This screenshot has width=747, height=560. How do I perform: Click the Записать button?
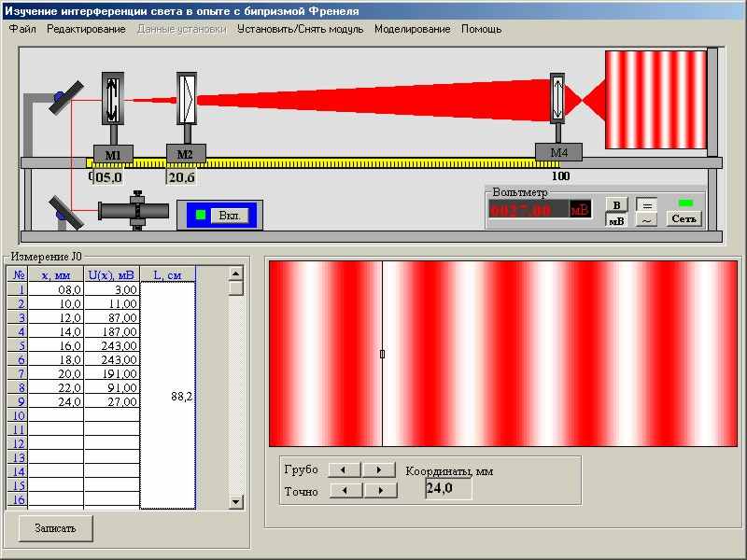55,528
